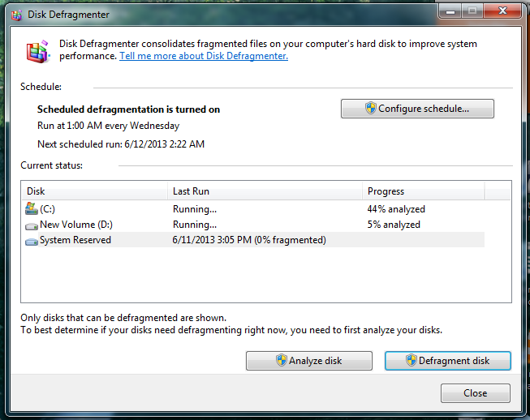This screenshot has height=420, width=530.
Task: Click the drive icon beside System Reserved
Action: point(32,242)
